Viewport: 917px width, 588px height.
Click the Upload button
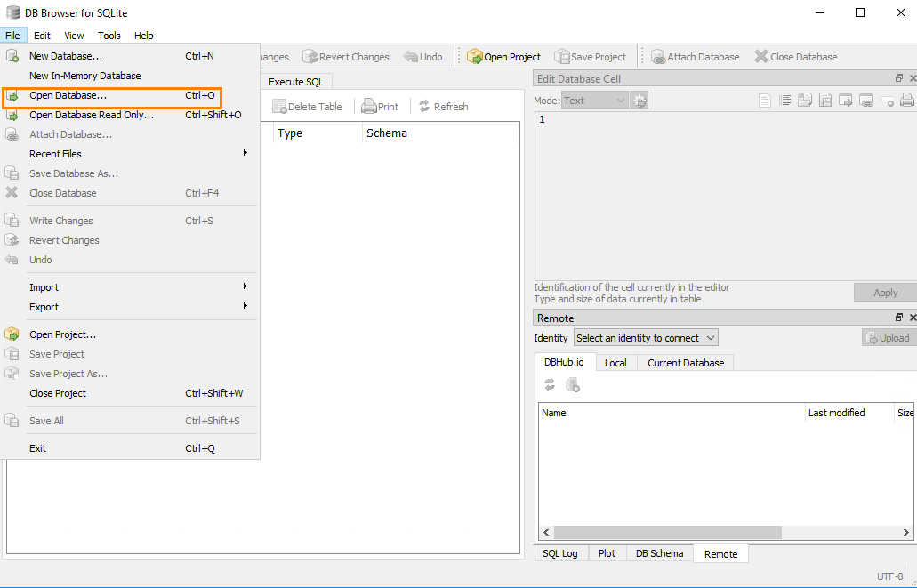pos(889,338)
